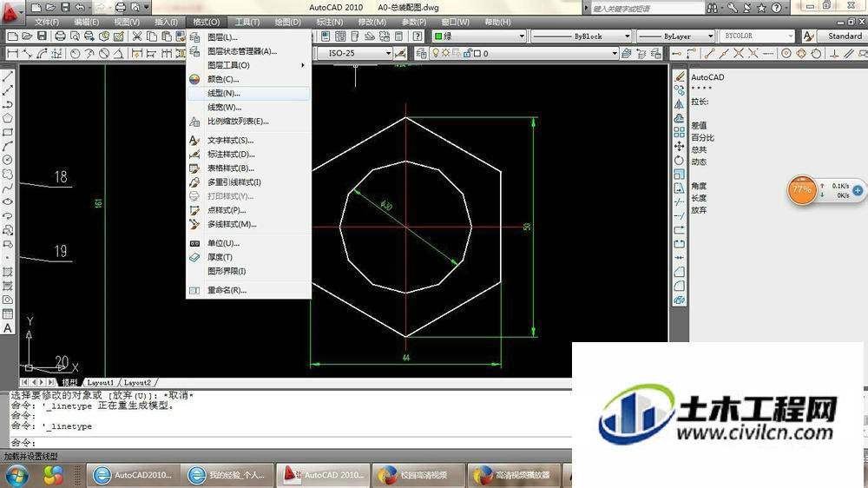Open the ISO-25 dimension style dropdown

pyautogui.click(x=354, y=53)
